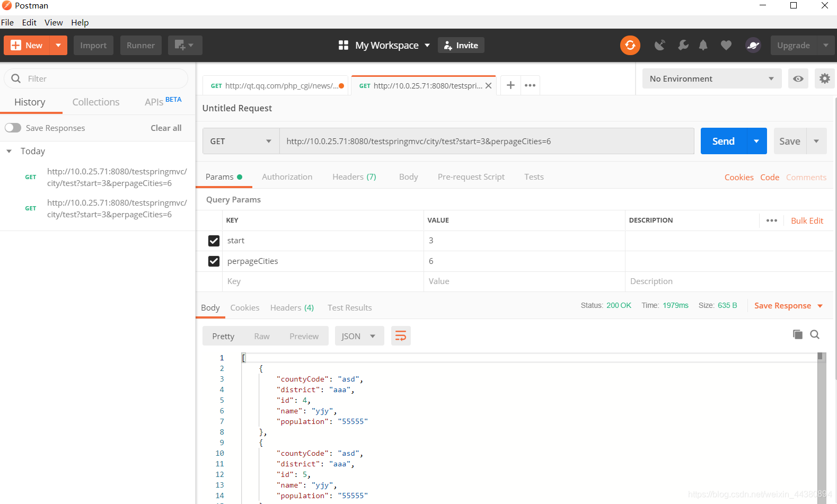Toggle response line wrap icon
The height and width of the screenshot is (504, 837).
tap(401, 336)
